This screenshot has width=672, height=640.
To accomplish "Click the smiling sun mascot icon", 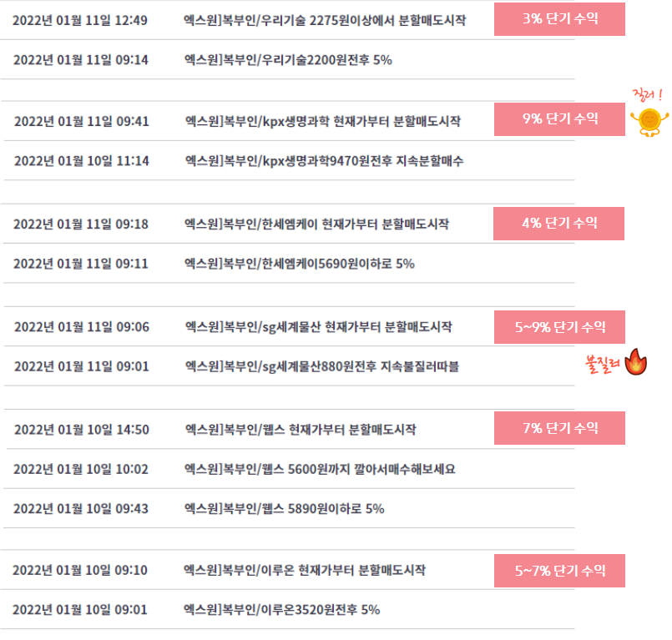I will point(649,123).
